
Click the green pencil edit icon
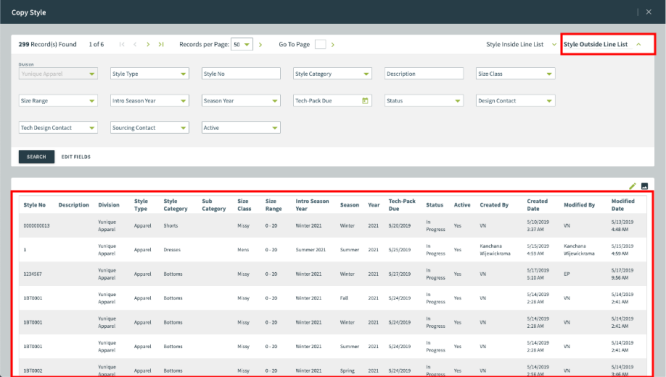(x=632, y=186)
